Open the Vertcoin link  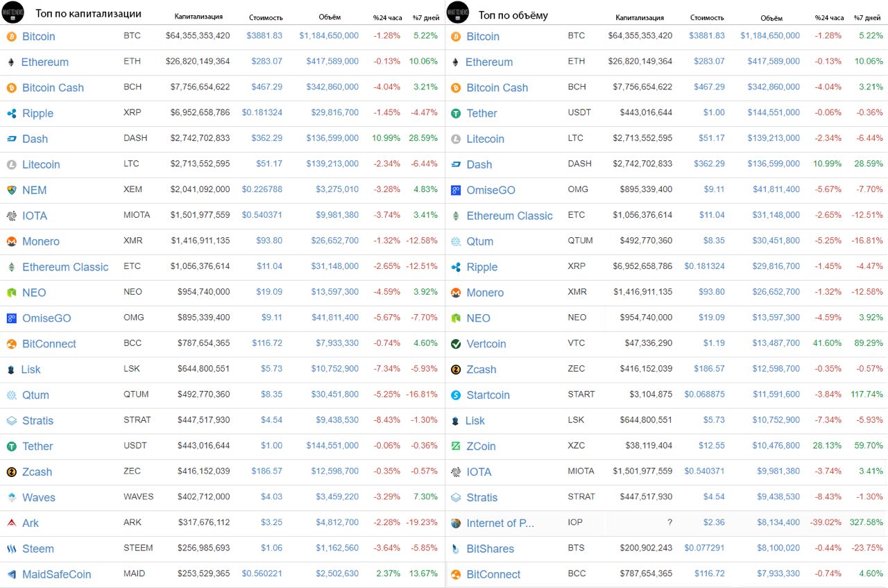[x=486, y=344]
